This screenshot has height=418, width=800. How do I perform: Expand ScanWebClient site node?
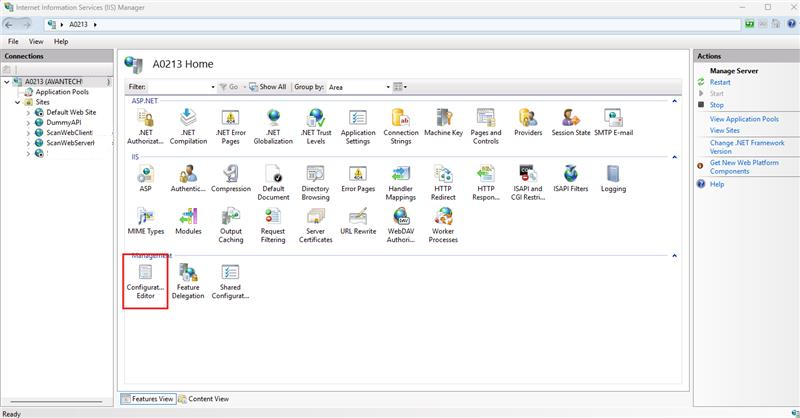pyautogui.click(x=28, y=133)
